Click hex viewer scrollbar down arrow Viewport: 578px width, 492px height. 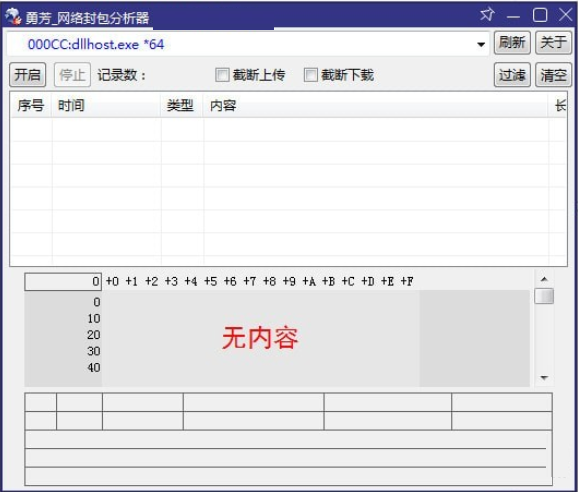pos(544,378)
